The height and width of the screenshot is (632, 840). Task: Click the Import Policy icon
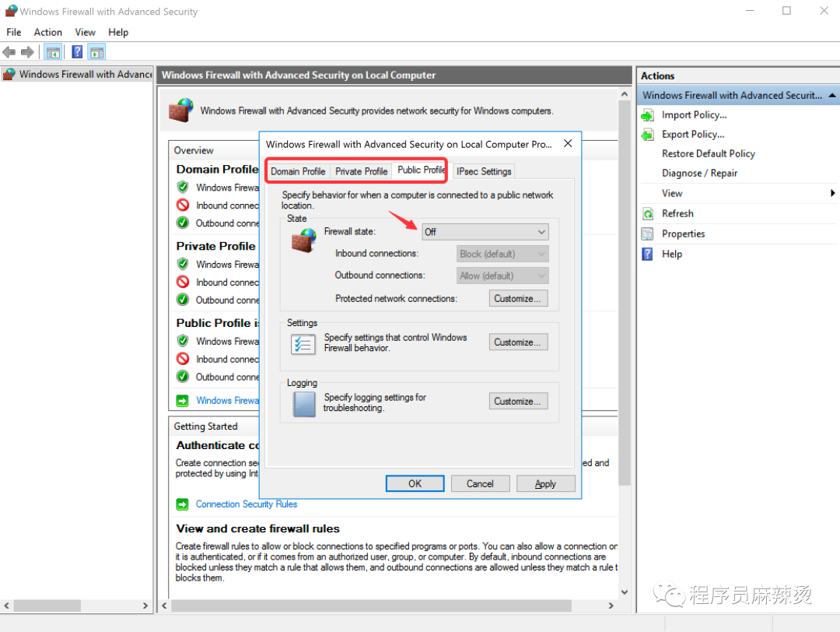pos(648,114)
